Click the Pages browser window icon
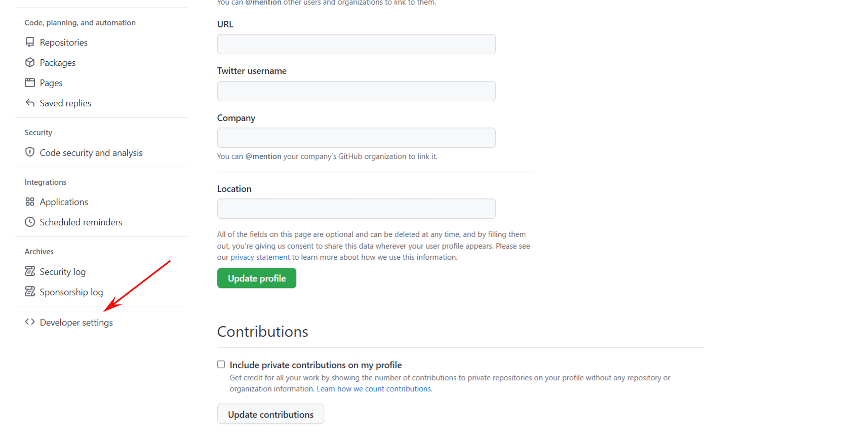The image size is (868, 442). coord(30,83)
